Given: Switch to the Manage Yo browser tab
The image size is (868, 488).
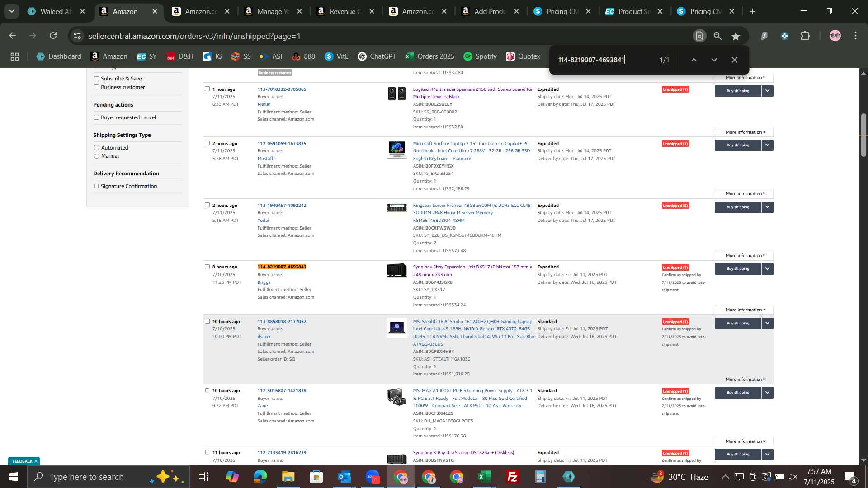Looking at the screenshot, I should (273, 12).
